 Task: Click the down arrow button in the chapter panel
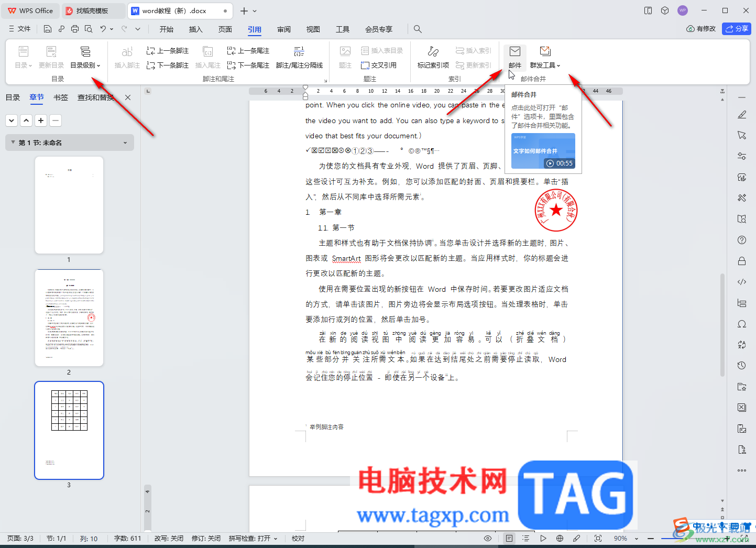[12, 120]
